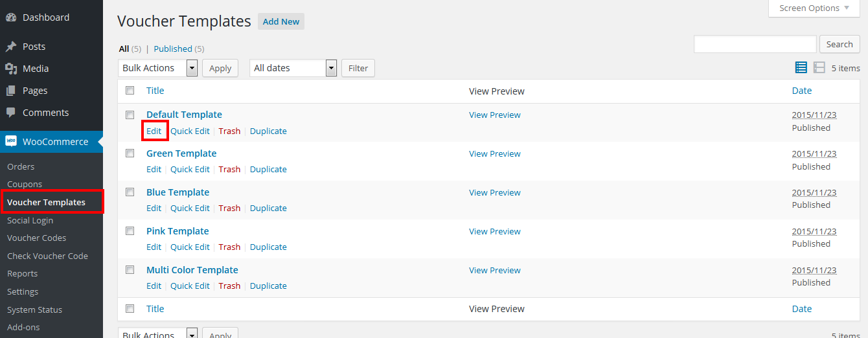This screenshot has height=338, width=868.
Task: Click the WooCommerce logo icon
Action: 11,142
